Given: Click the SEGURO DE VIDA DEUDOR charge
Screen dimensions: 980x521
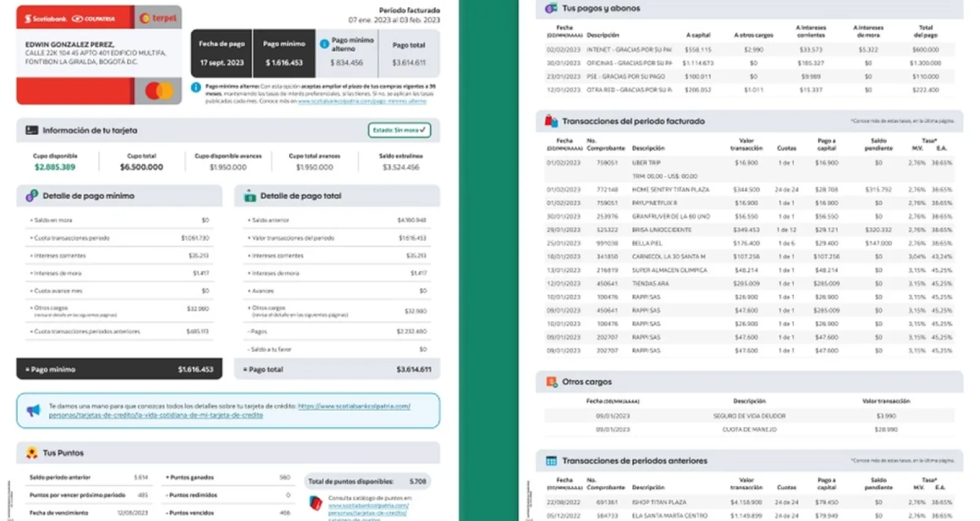Looking at the screenshot, I should click(749, 416).
